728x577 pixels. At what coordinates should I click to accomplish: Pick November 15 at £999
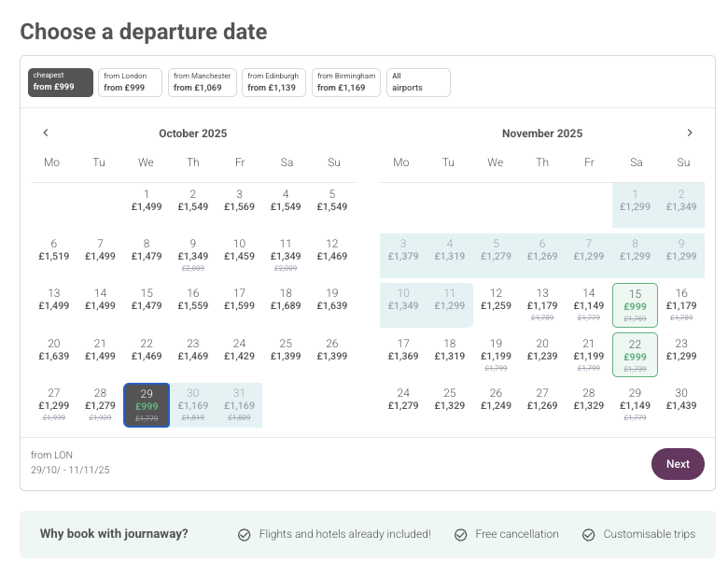point(635,304)
